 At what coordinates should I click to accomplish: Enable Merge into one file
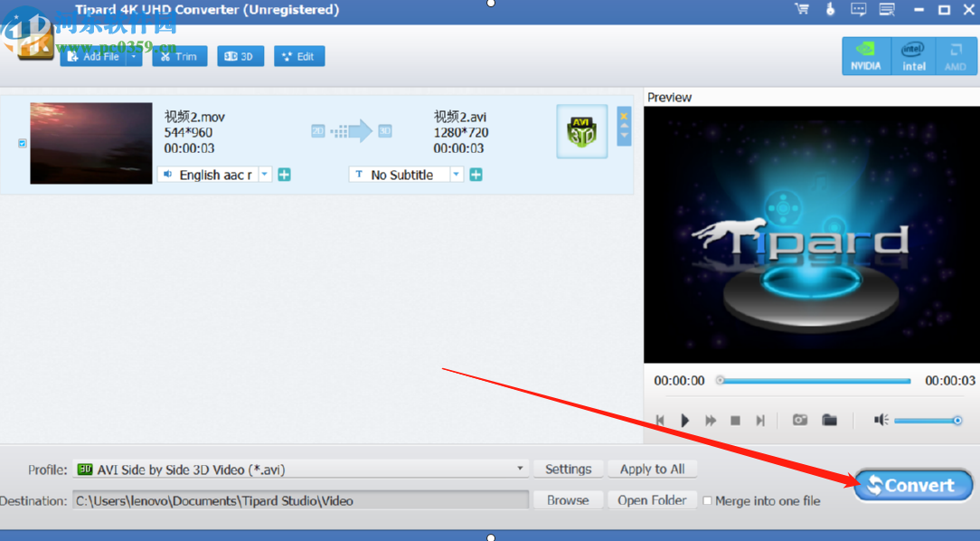708,501
